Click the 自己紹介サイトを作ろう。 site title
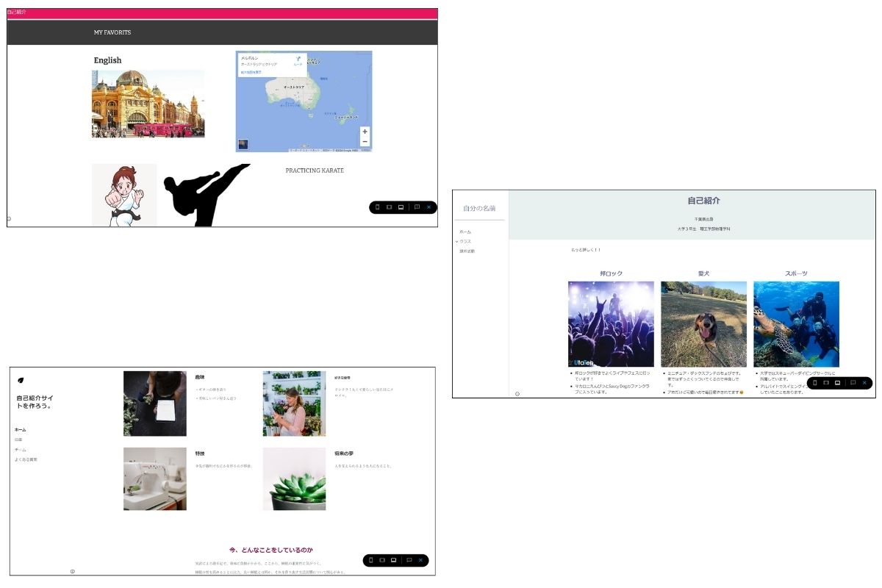Image resolution: width=882 pixels, height=588 pixels. tap(34, 401)
